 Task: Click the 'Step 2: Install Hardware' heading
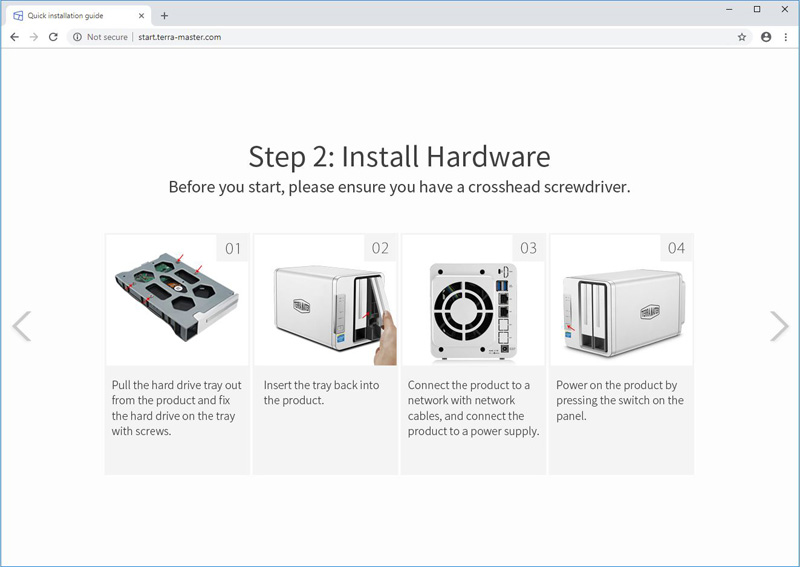(x=399, y=156)
